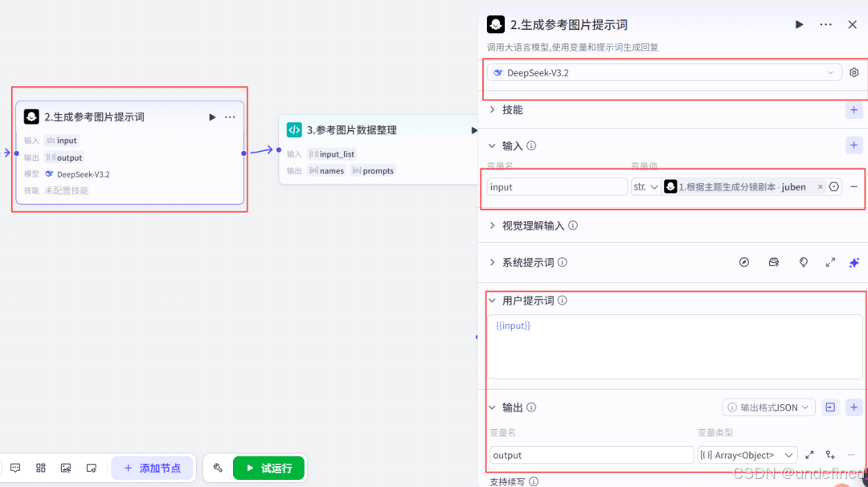Open the comment bubble icon in bottom toolbar
The width and height of the screenshot is (868, 487).
tap(14, 468)
